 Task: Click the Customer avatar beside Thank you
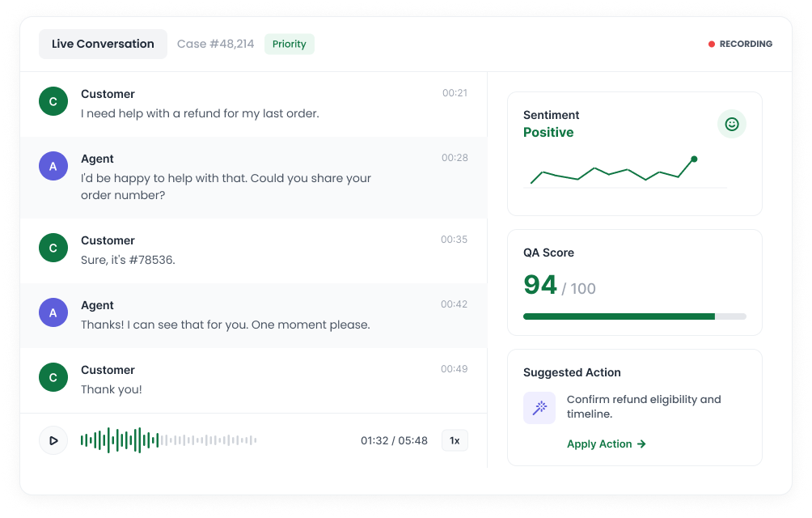[x=53, y=377]
